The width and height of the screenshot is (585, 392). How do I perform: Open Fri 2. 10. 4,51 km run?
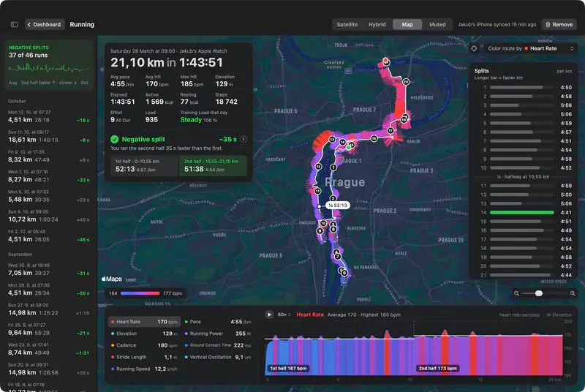[49, 235]
